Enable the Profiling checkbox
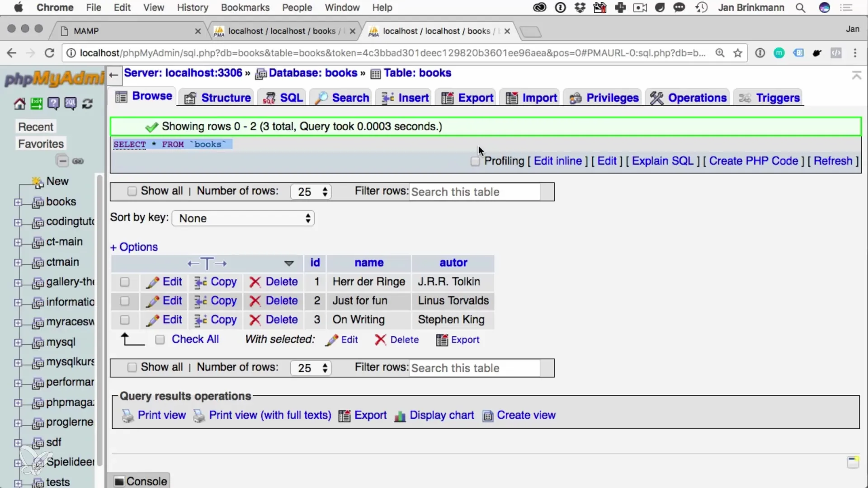This screenshot has height=488, width=868. coord(475,161)
